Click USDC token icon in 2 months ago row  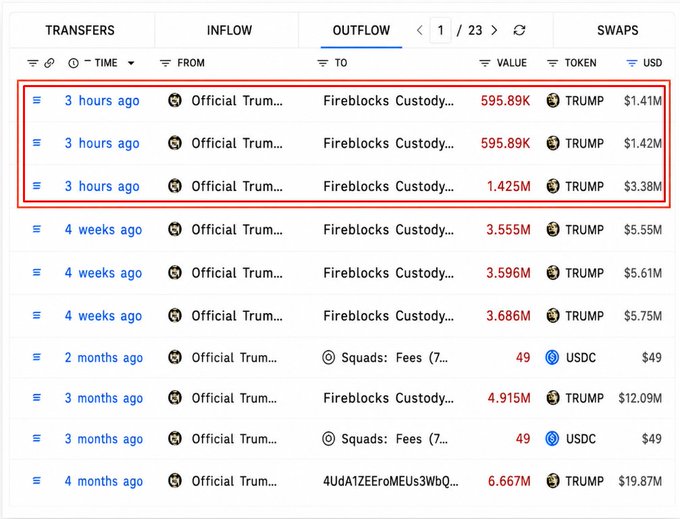(552, 358)
